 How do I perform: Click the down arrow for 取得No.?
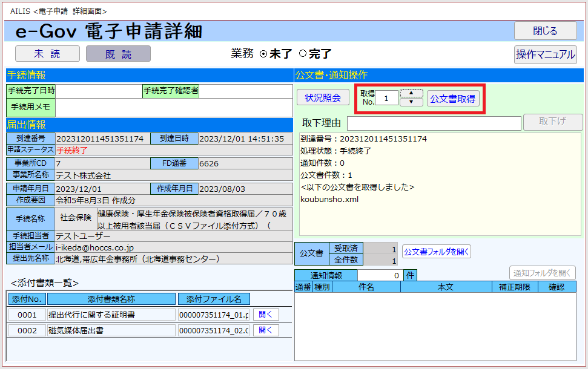click(x=411, y=102)
